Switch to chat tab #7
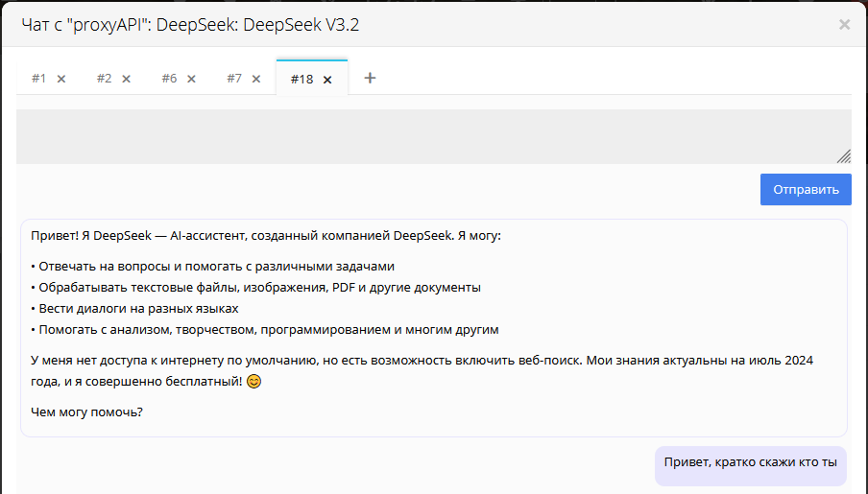Viewport: 868px width, 494px height. (234, 79)
